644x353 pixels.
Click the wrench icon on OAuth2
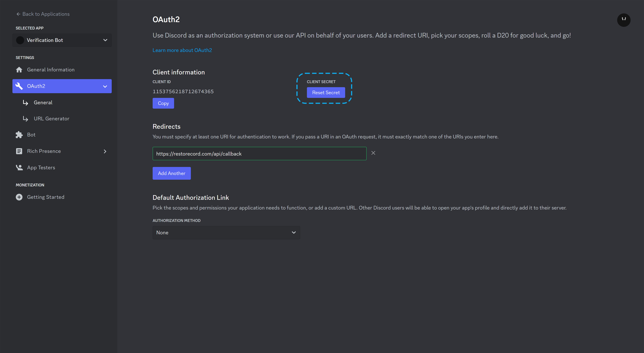19,86
